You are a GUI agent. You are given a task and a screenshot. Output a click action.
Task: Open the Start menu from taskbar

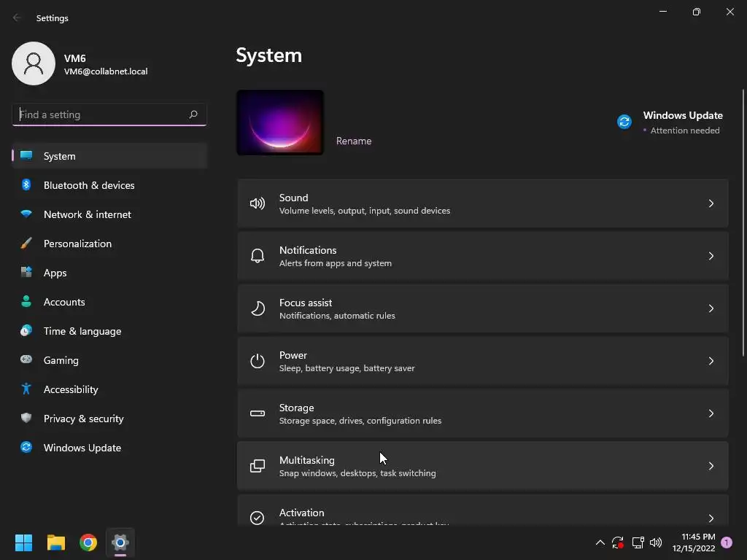coord(23,542)
